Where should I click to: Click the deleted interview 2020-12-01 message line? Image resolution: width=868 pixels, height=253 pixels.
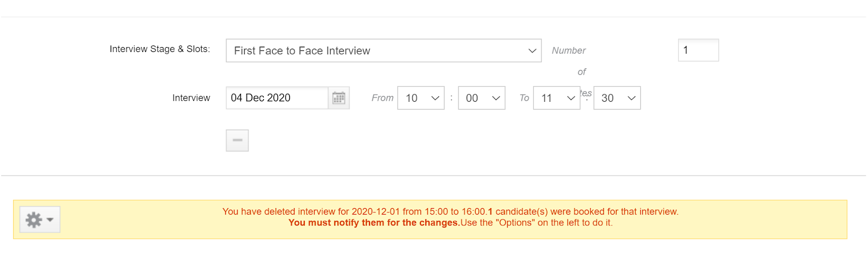(450, 211)
